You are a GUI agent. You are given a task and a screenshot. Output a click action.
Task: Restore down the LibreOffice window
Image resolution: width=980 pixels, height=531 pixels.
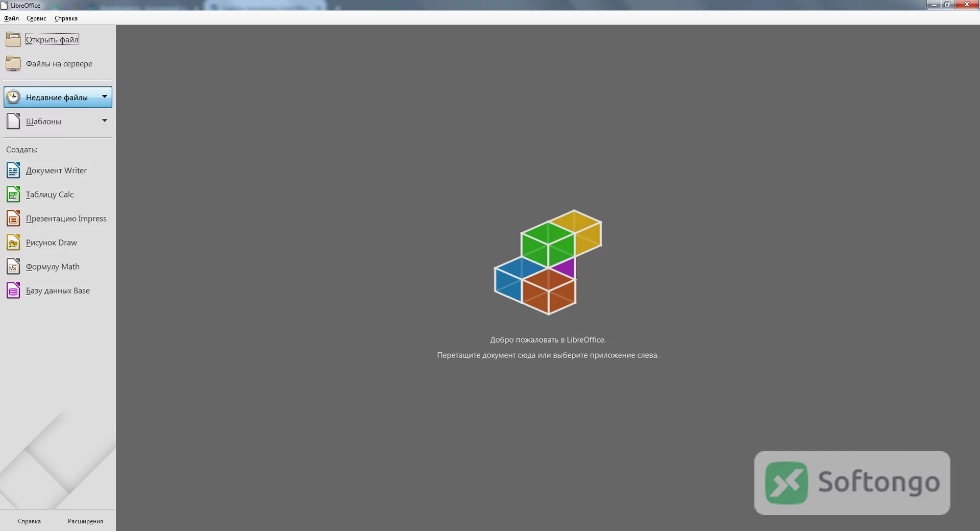click(947, 5)
